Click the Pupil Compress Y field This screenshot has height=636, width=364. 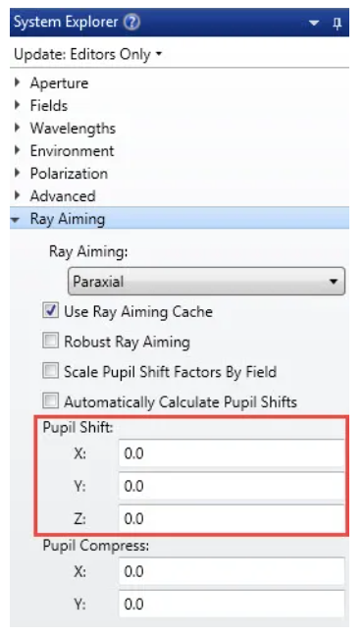232,604
